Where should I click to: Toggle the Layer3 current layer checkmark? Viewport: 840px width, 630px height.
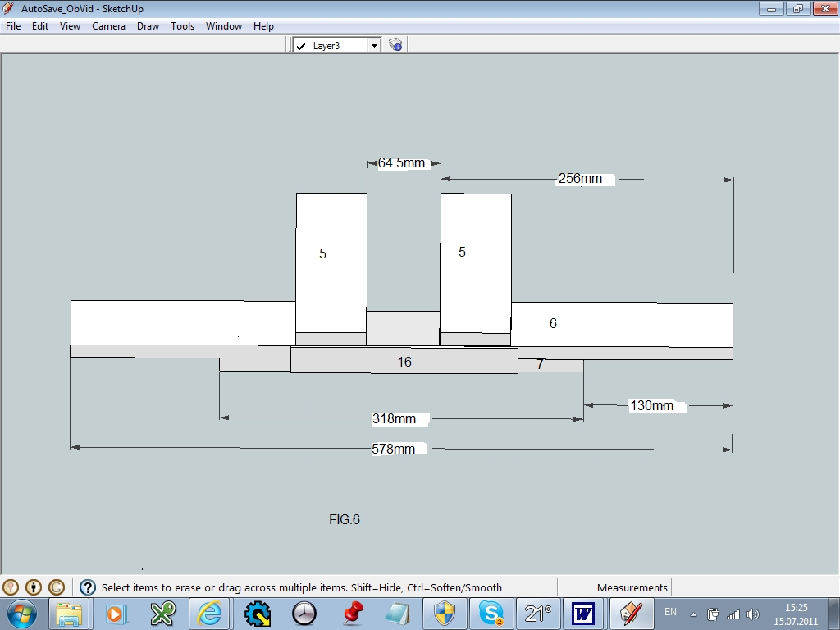(x=301, y=46)
